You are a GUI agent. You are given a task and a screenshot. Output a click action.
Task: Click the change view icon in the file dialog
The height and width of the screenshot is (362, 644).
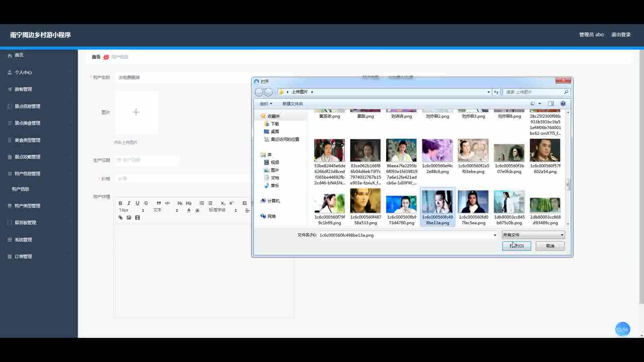point(533,104)
